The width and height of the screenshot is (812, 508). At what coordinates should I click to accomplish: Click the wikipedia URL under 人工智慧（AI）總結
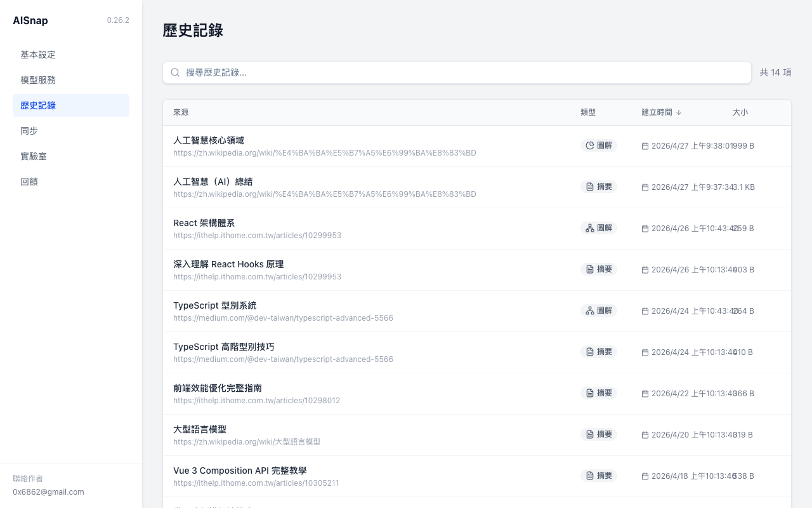pos(325,194)
